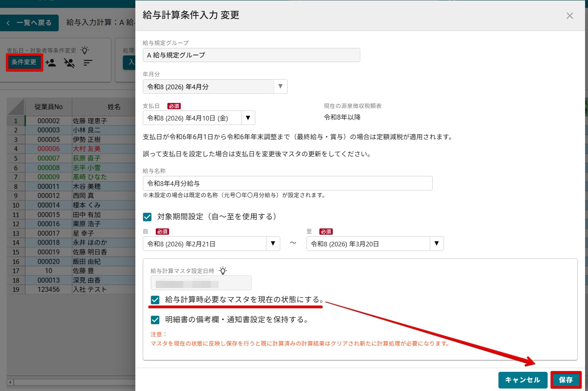588x391 pixels.
Task: Click the 年月分 field showing 令和8 (2026) 年4月分
Action: click(x=208, y=86)
